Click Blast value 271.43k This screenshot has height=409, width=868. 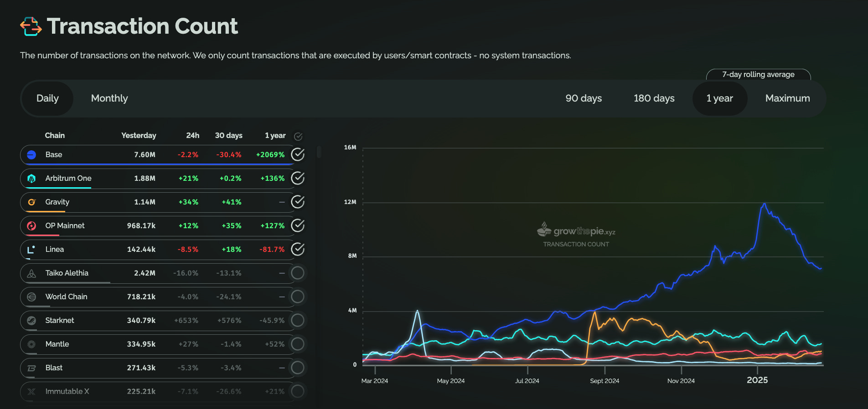pos(141,368)
